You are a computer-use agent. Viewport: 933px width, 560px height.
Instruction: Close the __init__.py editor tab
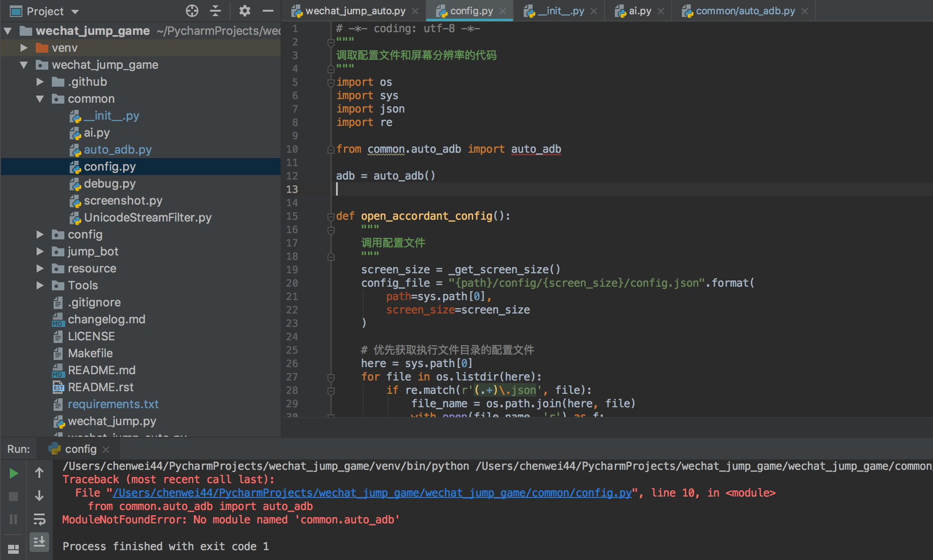[594, 11]
